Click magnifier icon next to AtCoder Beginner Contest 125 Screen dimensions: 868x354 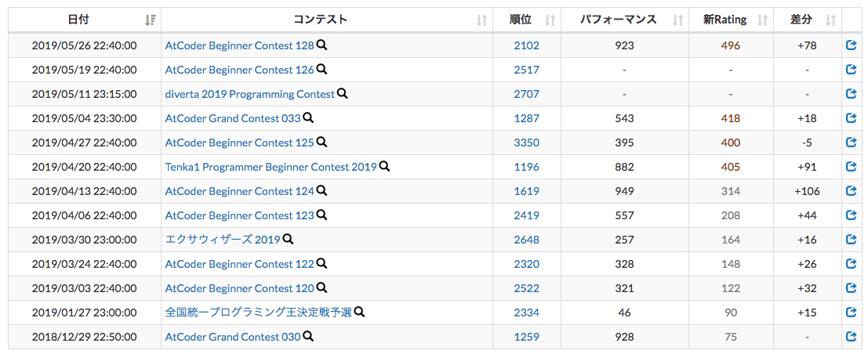321,142
